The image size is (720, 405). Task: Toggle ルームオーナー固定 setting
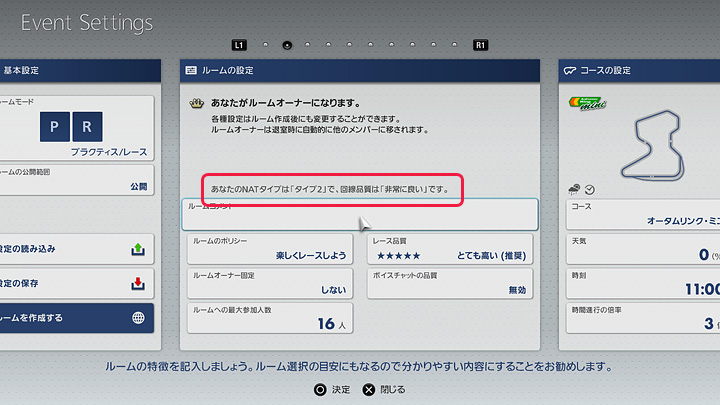tap(270, 283)
